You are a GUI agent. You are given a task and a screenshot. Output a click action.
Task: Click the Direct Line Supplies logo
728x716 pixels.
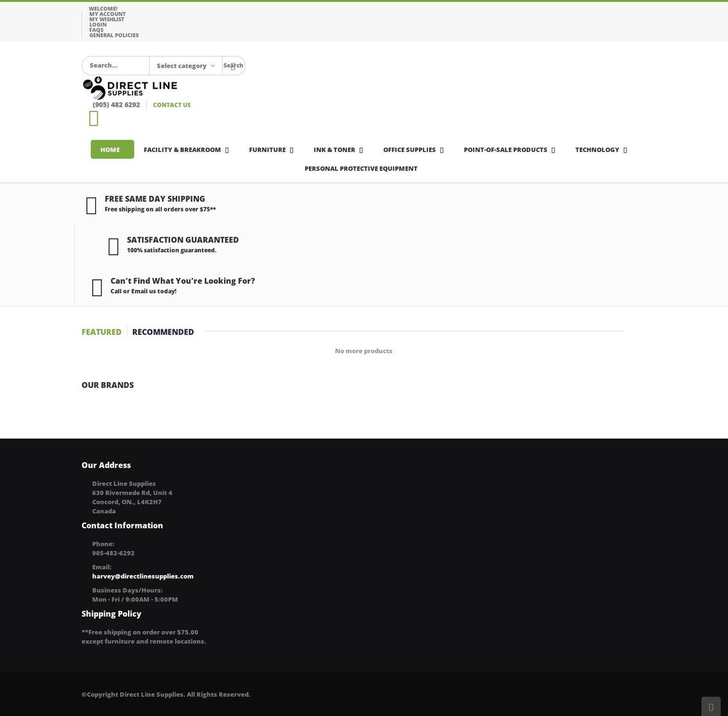129,87
